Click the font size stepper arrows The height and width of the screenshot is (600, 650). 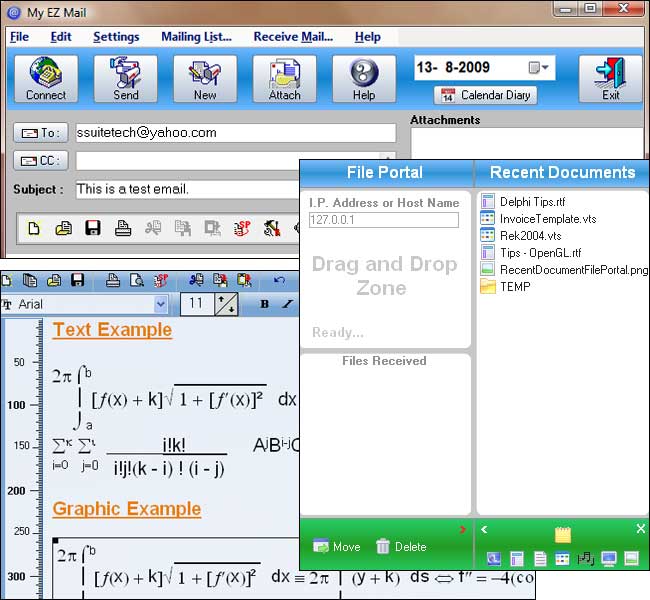pos(227,304)
